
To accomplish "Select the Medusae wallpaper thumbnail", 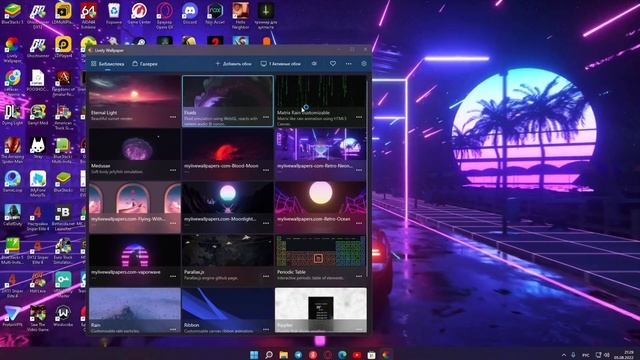I will [135, 154].
